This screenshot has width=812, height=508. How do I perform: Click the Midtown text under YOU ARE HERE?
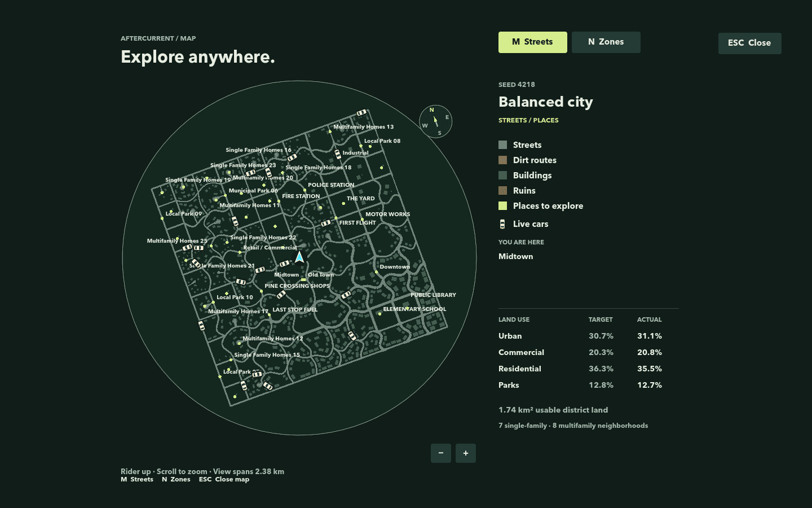[515, 256]
